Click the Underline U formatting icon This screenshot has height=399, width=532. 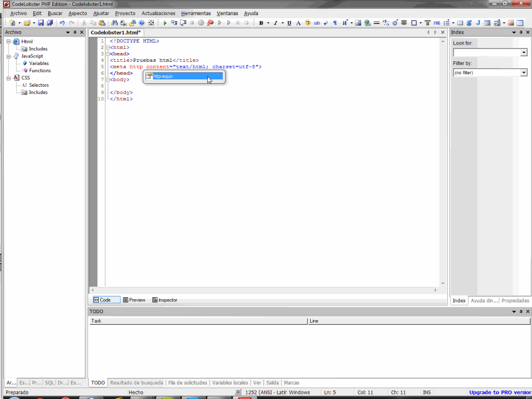289,23
